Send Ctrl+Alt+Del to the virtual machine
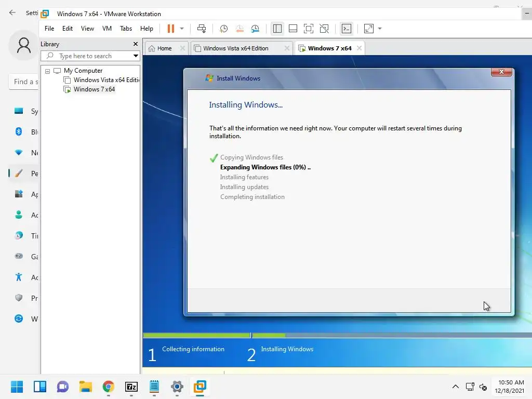Viewport: 532px width, 399px height. pos(202,29)
